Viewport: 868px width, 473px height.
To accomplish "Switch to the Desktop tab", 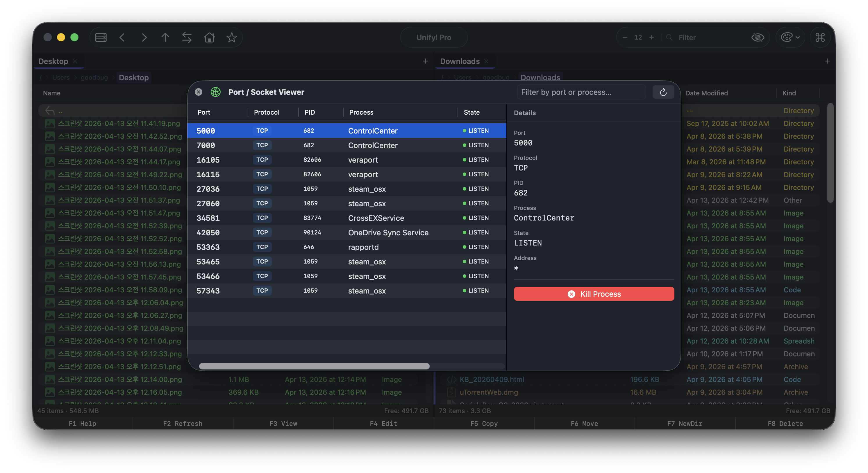I will click(x=53, y=61).
